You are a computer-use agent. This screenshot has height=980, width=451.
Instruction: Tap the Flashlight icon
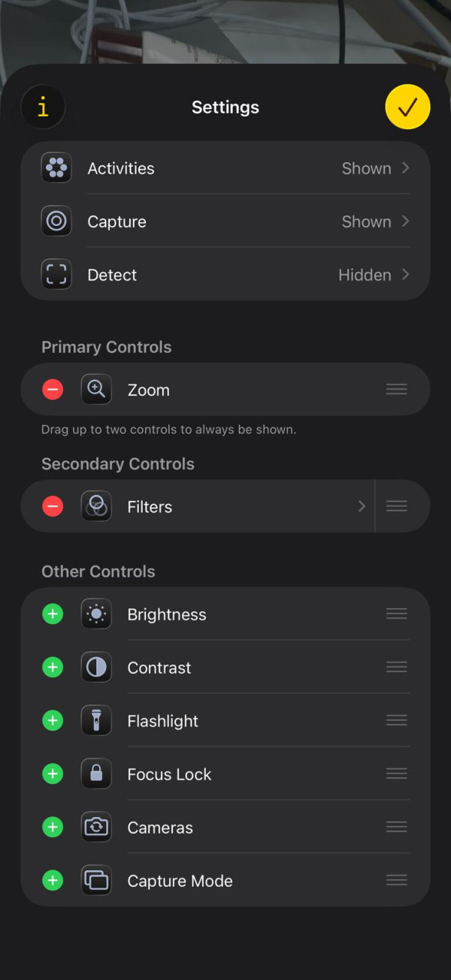pos(96,721)
